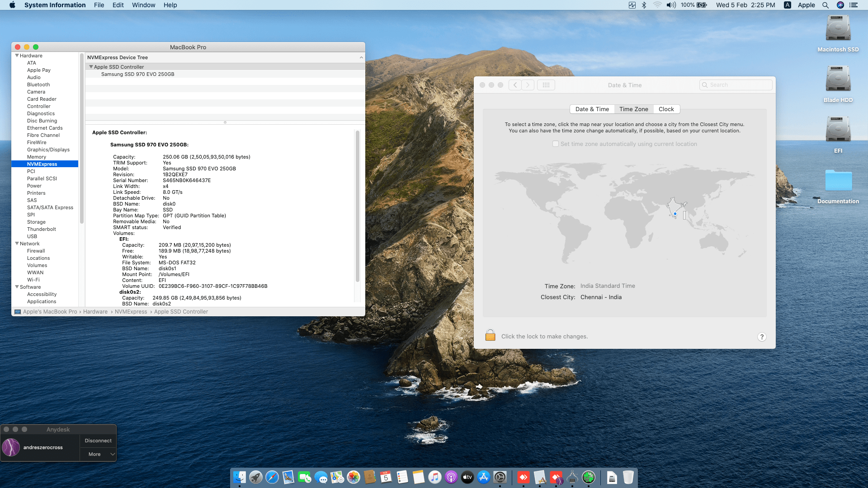Screen dimensions: 868x488
Task: Click the Show All grid icon
Action: pos(546,85)
